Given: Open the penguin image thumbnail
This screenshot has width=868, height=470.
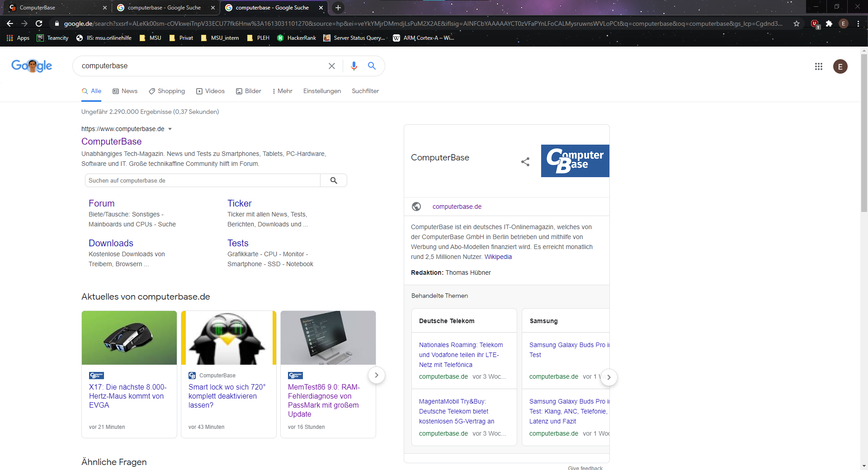Looking at the screenshot, I should click(x=229, y=338).
